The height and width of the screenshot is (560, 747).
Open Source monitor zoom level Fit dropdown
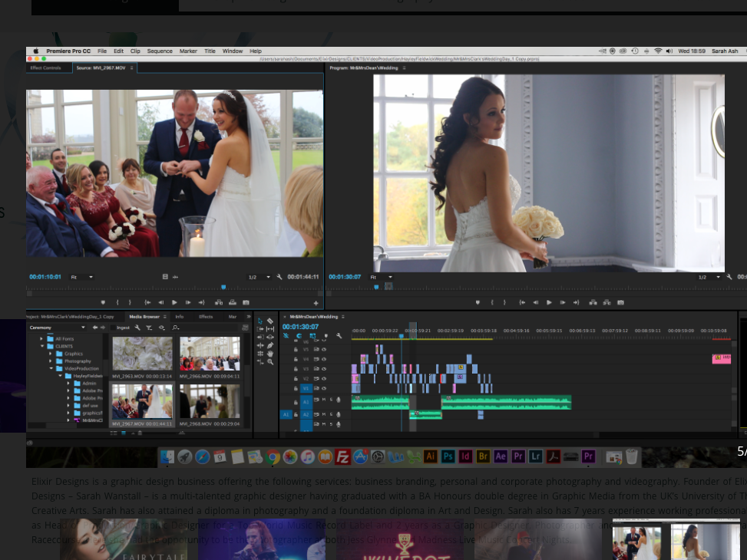pos(82,277)
